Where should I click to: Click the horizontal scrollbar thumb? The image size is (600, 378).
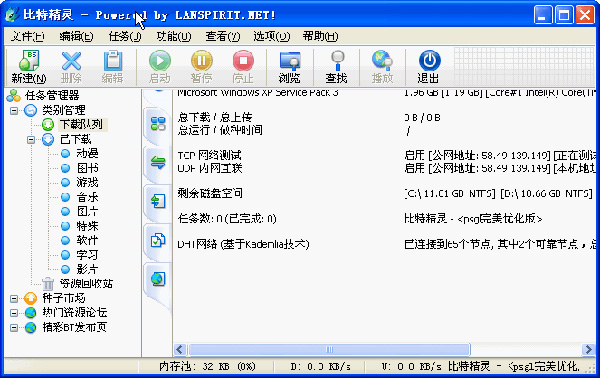(x=329, y=349)
